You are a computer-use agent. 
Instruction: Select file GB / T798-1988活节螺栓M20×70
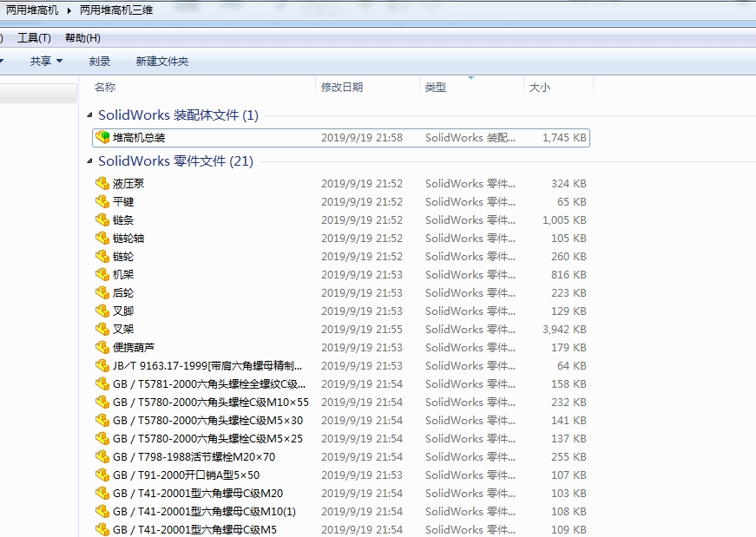(x=194, y=457)
